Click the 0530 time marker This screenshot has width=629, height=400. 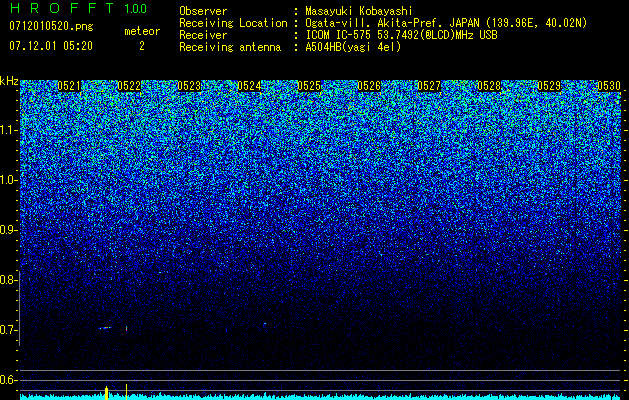[609, 86]
